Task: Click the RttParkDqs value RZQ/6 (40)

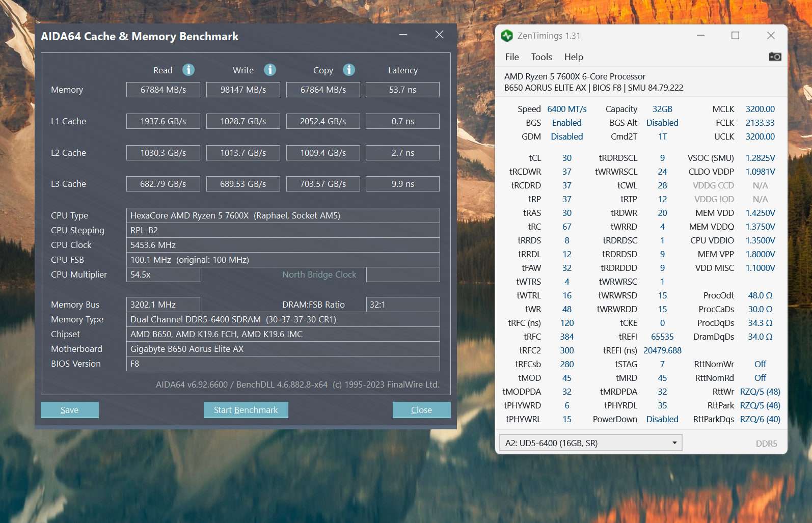Action: (760, 419)
